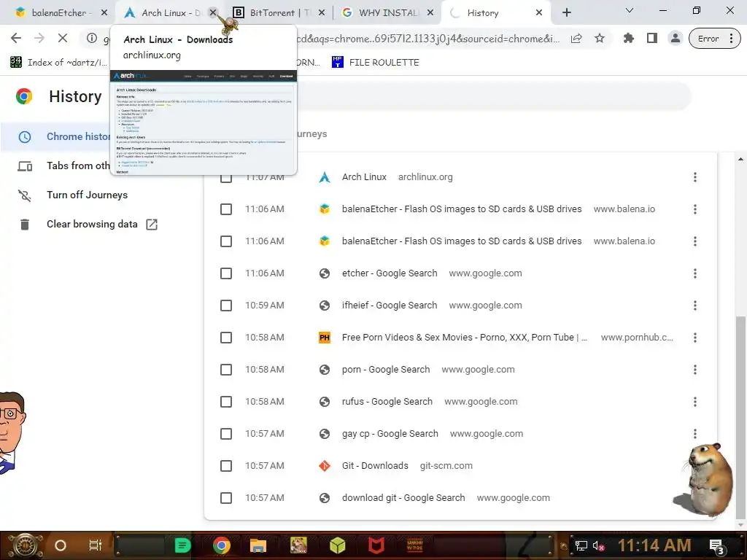
Task: Check the Git - Downloads entry
Action: pos(226,466)
